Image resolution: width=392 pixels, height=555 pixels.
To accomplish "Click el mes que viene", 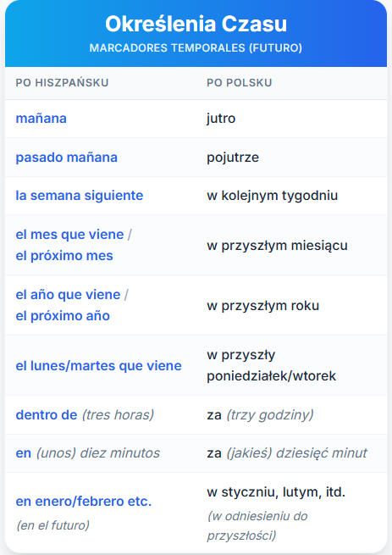I will [69, 235].
